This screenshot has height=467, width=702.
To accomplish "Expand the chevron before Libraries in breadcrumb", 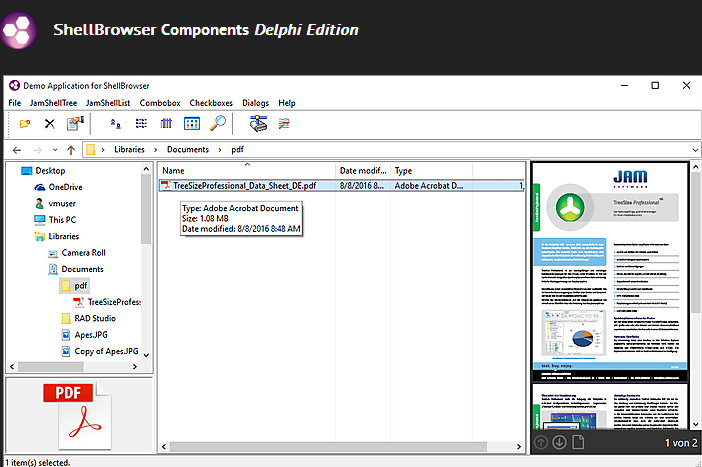I will (x=103, y=150).
